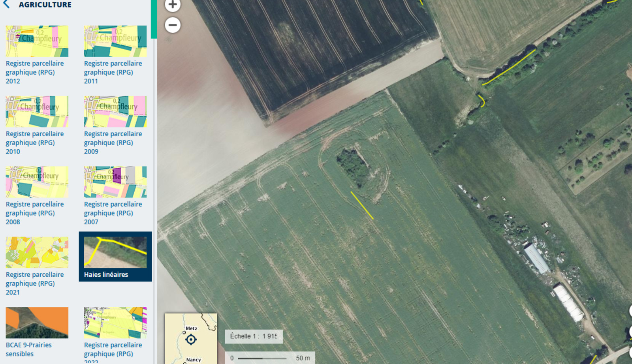Click the AGRICULTURE category heading
Viewport: 632px width, 364px height.
pos(45,5)
